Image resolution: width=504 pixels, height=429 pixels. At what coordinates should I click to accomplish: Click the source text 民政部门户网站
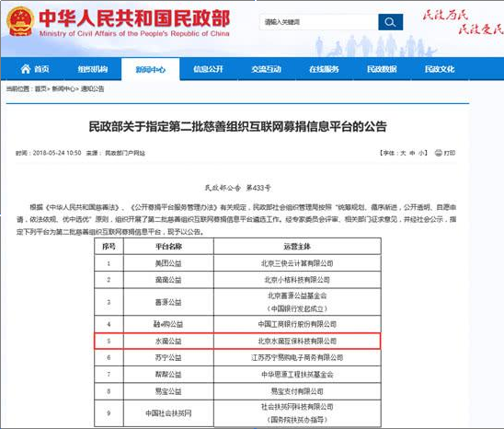[125, 153]
